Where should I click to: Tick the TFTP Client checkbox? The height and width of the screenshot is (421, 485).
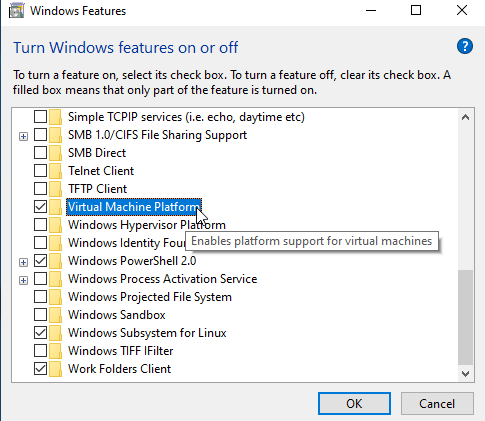coord(40,189)
